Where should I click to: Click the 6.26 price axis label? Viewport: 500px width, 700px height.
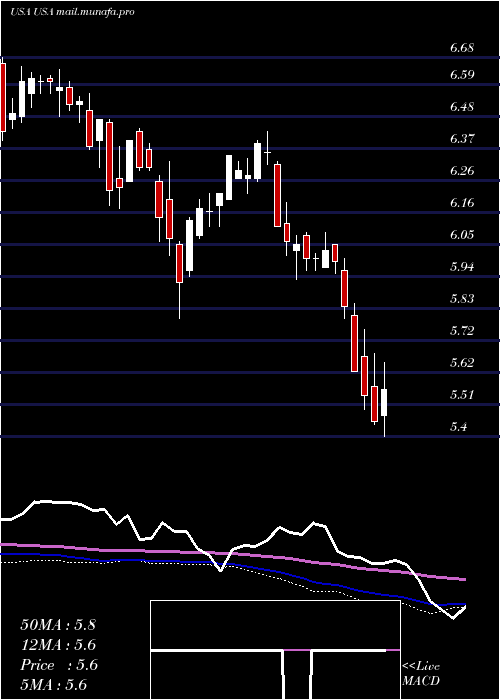point(462,171)
